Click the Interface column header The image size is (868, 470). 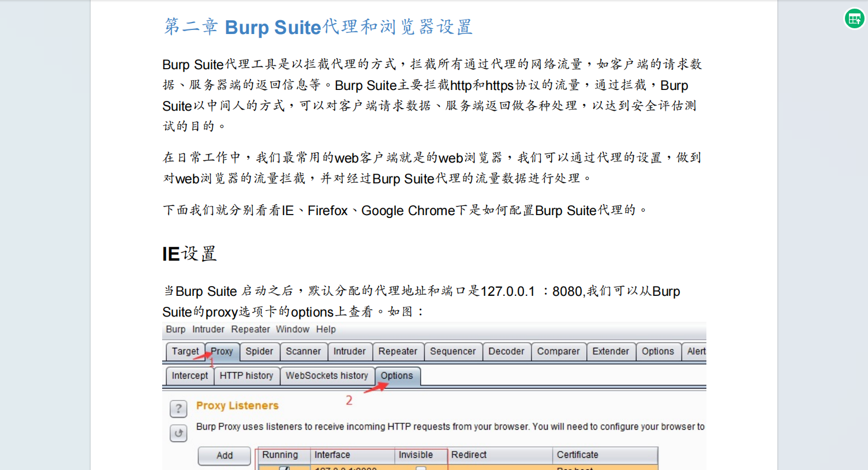[x=353, y=455]
